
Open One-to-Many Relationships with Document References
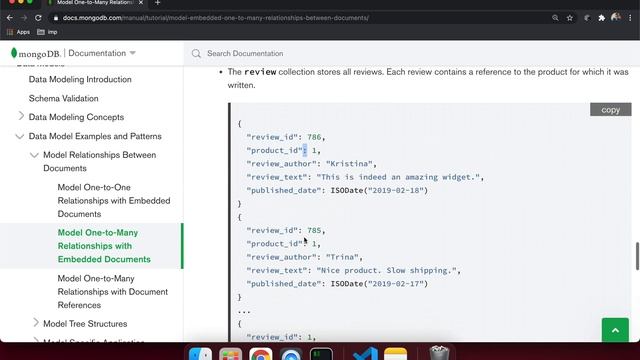[x=113, y=291]
